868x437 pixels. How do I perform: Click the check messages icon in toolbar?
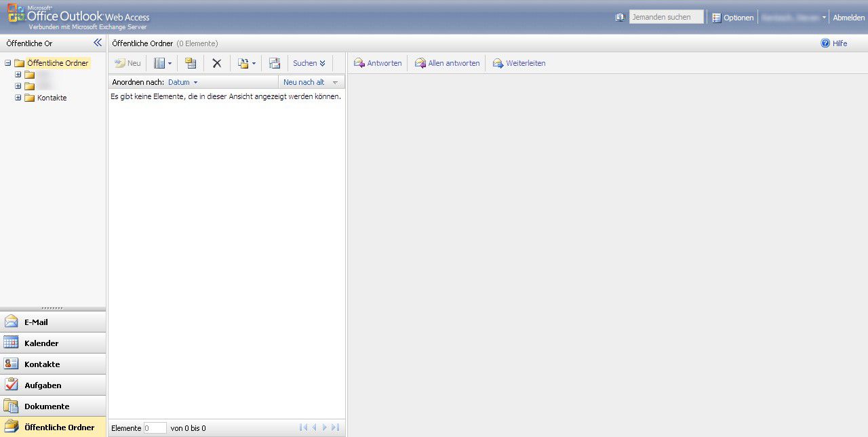tap(275, 63)
